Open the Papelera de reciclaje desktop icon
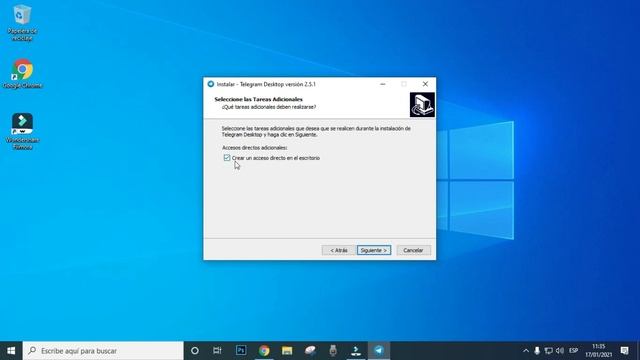This screenshot has width=640, height=360. (x=22, y=23)
